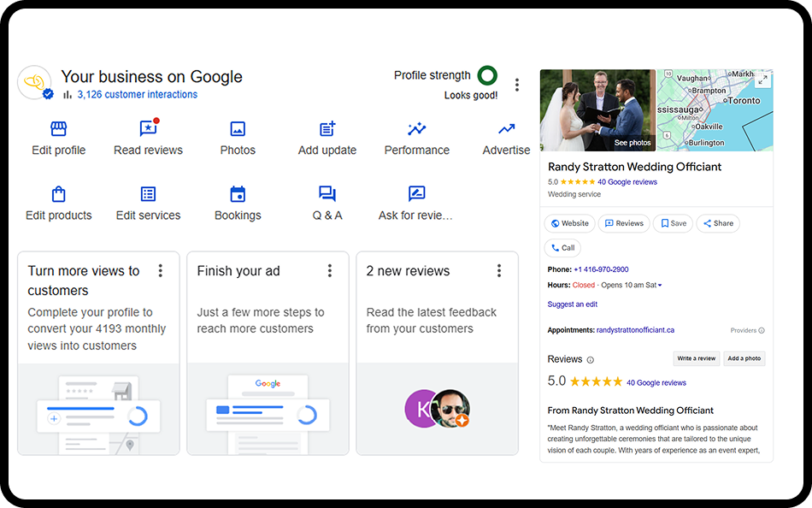Viewport: 812px width, 508px height.
Task: Open options menu on Finish your ad card
Action: (x=329, y=270)
